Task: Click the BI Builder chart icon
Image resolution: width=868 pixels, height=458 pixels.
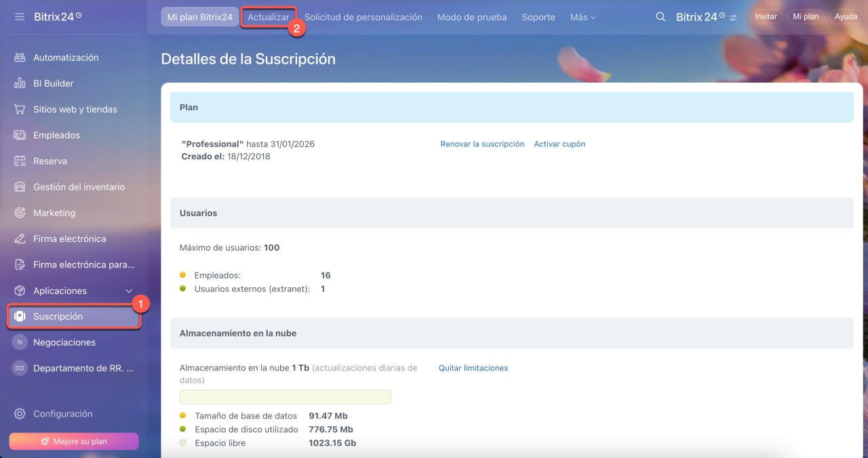Action: pyautogui.click(x=20, y=83)
